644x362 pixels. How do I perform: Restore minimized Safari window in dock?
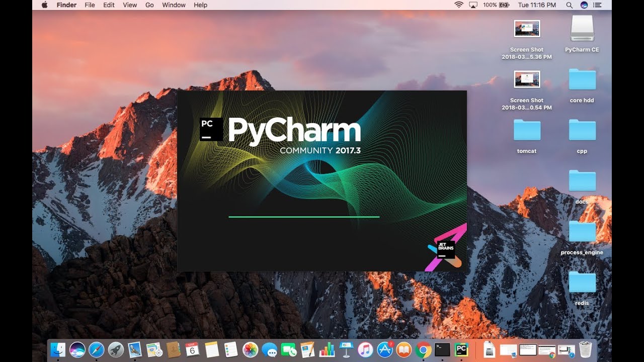pos(566,350)
